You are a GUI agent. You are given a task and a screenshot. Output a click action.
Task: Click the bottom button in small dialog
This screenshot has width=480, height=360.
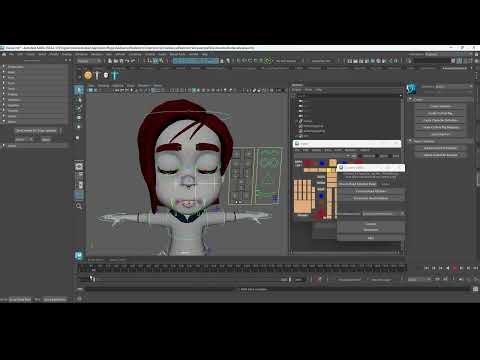[371, 238]
